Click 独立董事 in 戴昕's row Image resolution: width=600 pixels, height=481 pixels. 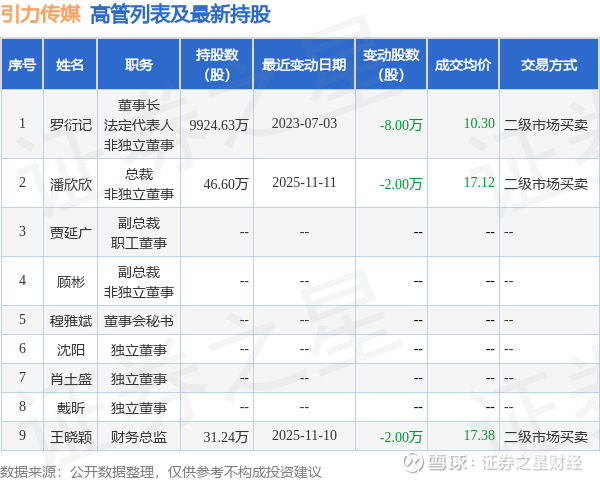click(x=139, y=408)
